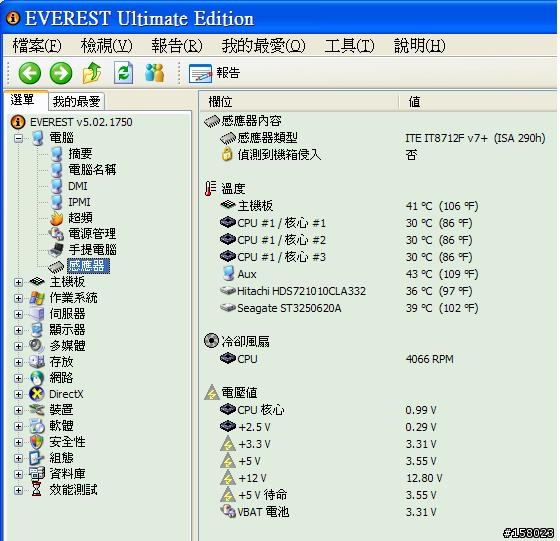Open the 工具(T) menu
560x541 pixels.
click(x=349, y=46)
